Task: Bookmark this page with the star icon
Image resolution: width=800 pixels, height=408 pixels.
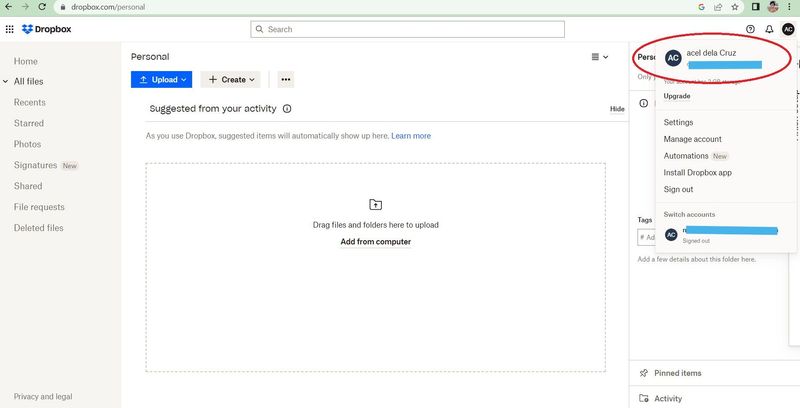Action: pyautogui.click(x=735, y=7)
